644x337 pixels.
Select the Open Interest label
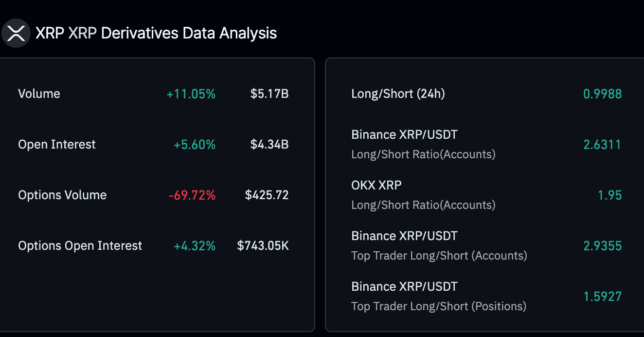57,144
